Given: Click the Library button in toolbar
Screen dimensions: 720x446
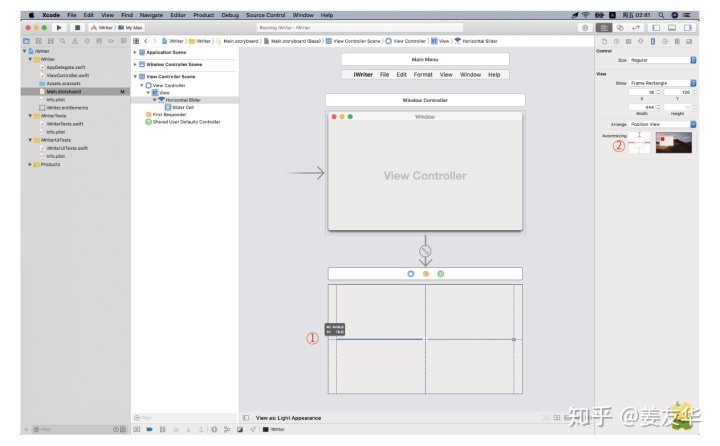Looking at the screenshot, I should (585, 28).
